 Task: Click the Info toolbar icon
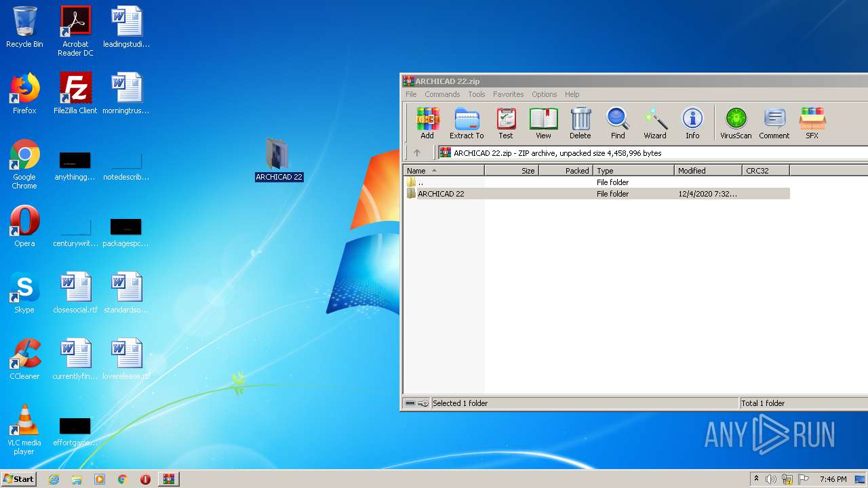point(692,123)
